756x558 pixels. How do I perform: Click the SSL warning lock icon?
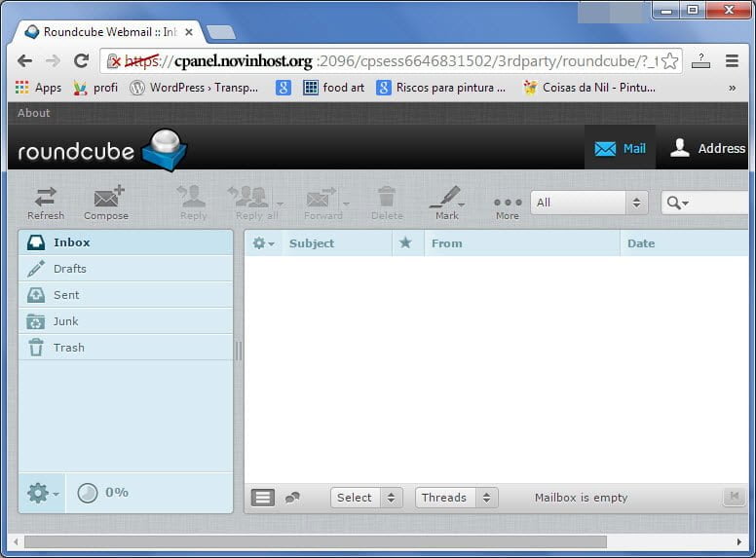114,61
